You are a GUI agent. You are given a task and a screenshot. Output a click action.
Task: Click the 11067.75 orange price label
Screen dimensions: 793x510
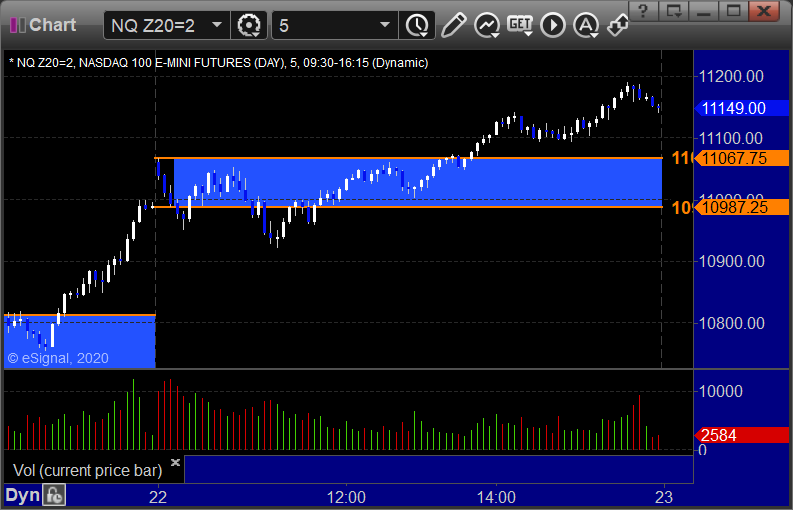tap(741, 158)
